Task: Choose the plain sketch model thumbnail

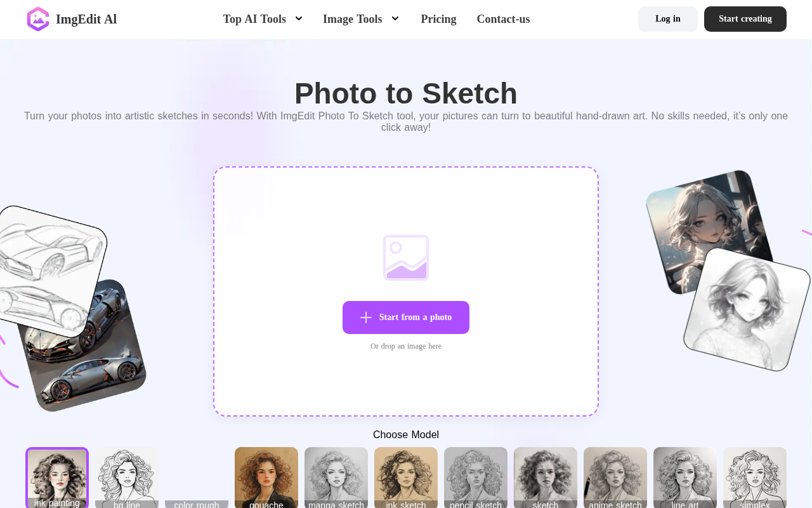Action: click(x=546, y=478)
